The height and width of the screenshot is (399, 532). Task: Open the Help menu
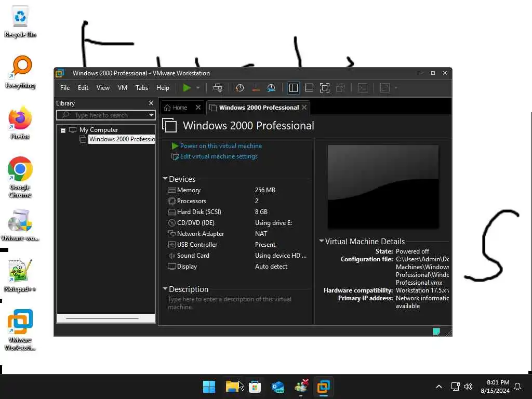163,88
